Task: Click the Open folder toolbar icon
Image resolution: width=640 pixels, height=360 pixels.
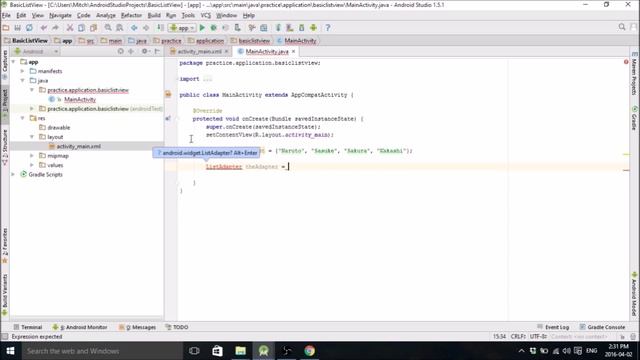Action: tap(6, 28)
